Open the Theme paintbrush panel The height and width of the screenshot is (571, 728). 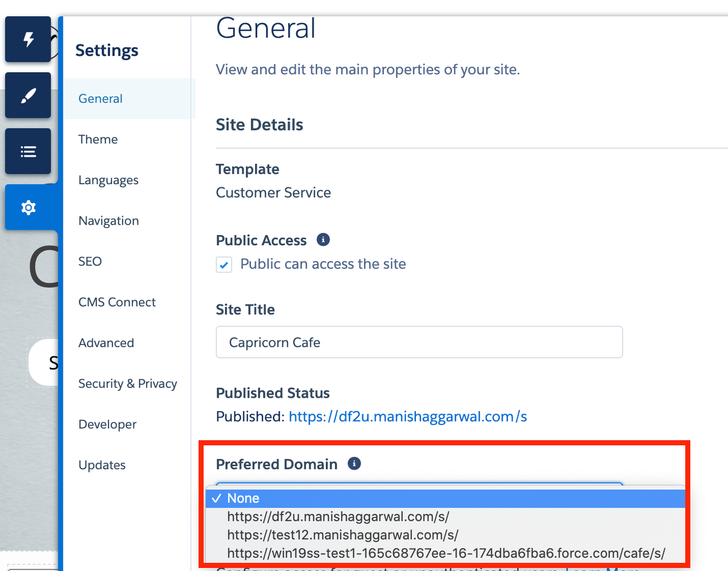(28, 95)
